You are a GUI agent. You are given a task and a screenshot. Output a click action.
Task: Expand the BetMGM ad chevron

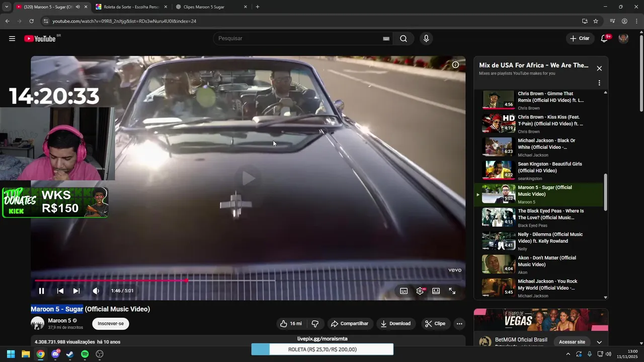click(x=599, y=342)
